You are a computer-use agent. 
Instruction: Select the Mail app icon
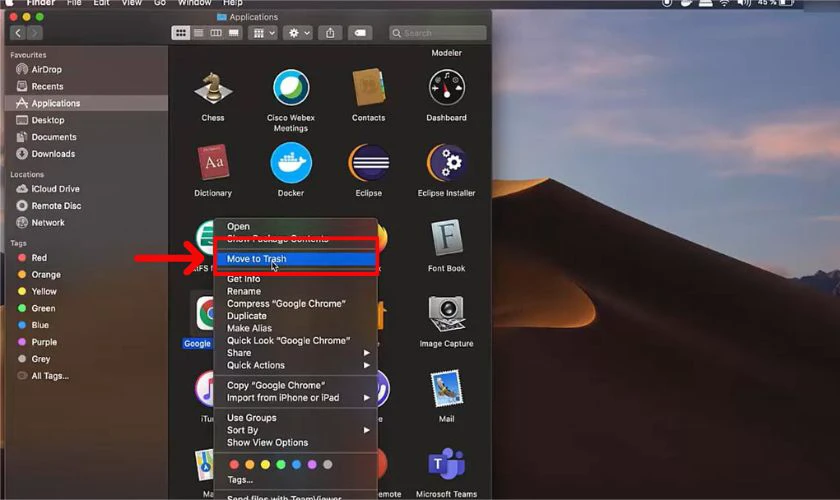[446, 389]
